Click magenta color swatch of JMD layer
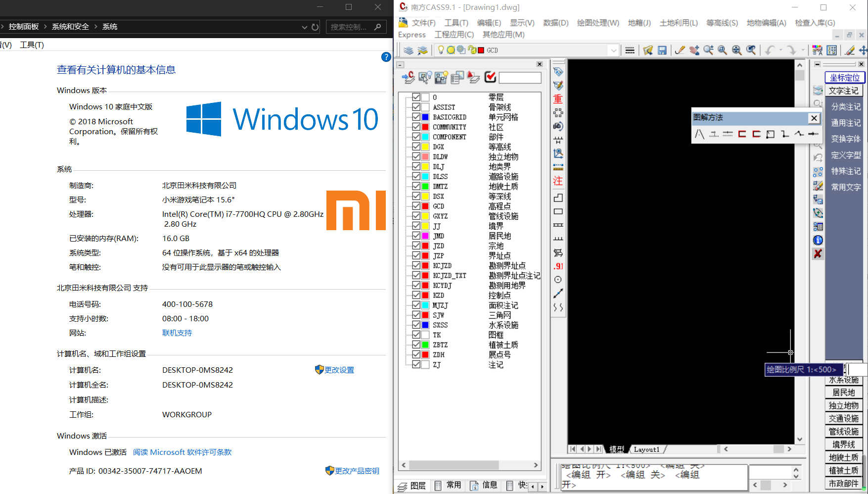868x494 pixels. [x=425, y=236]
